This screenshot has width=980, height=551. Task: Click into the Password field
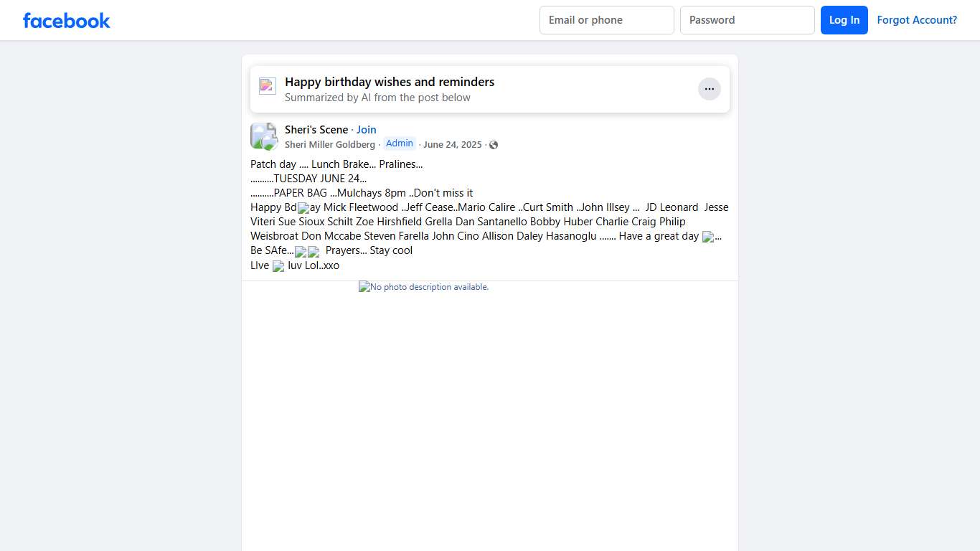pyautogui.click(x=747, y=20)
